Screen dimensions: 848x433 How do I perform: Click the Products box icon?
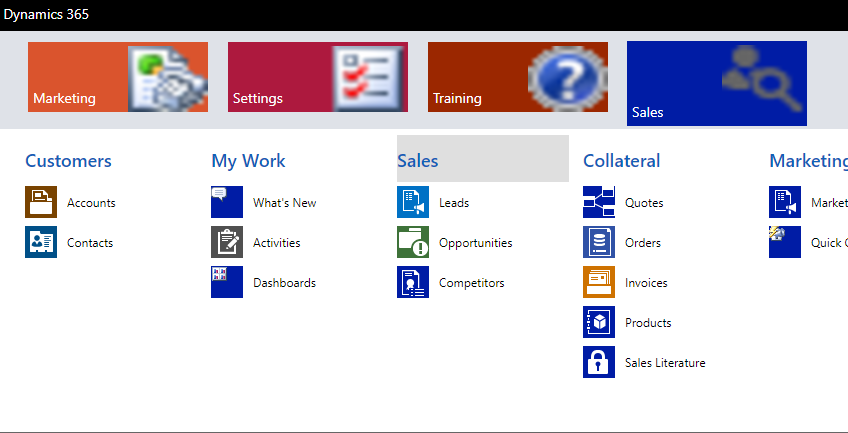pos(599,322)
